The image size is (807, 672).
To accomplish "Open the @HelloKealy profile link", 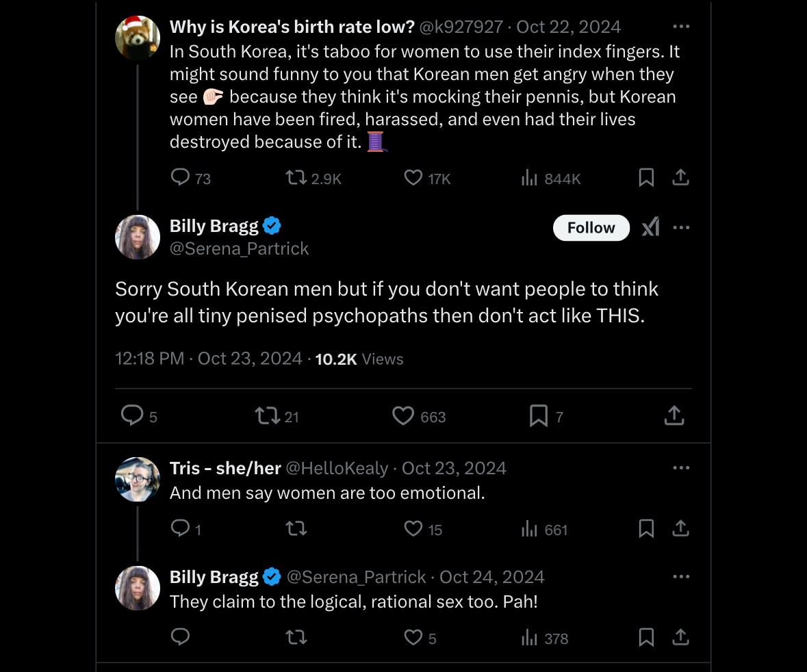I will (x=337, y=468).
